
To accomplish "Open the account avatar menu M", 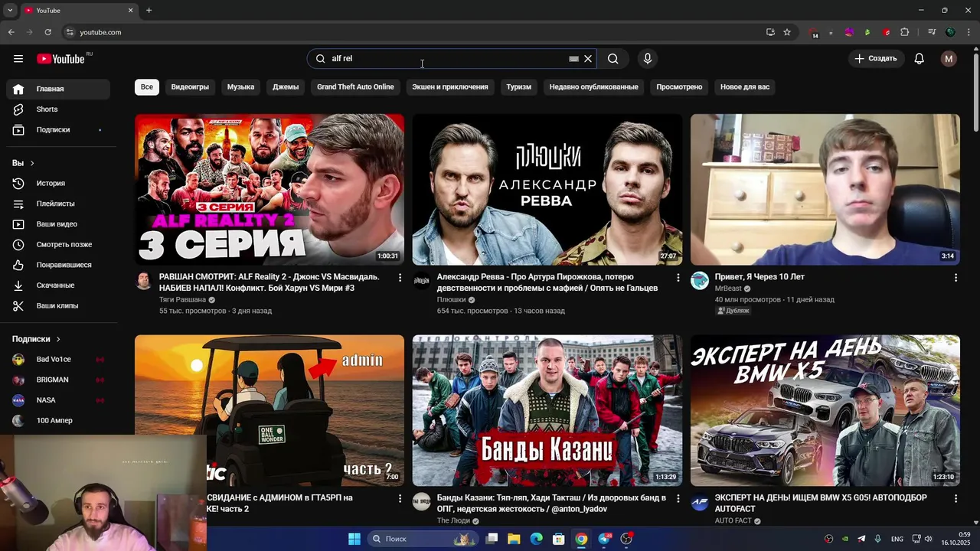I will [949, 59].
